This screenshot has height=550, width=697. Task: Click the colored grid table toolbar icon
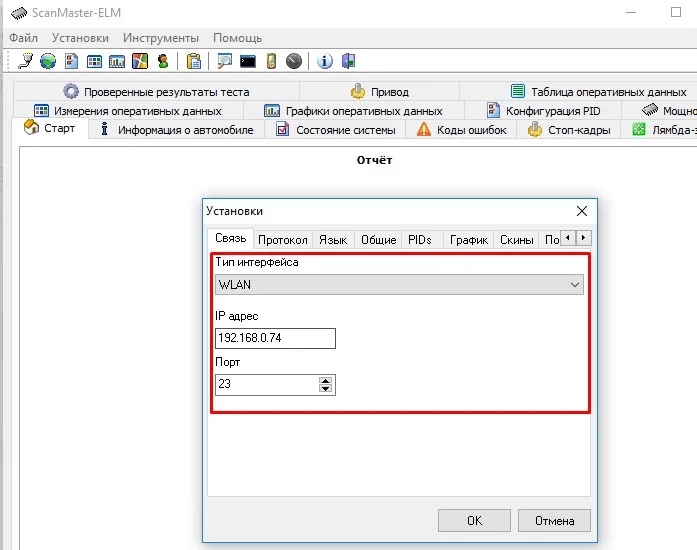pos(94,61)
